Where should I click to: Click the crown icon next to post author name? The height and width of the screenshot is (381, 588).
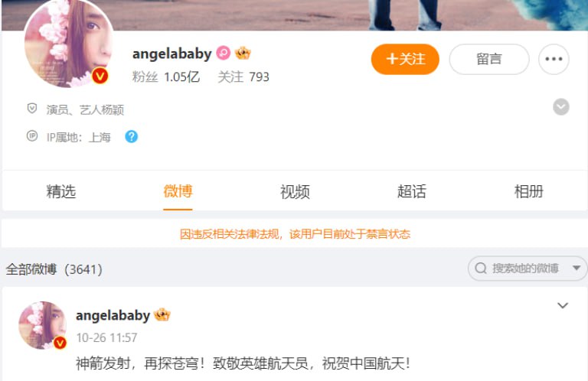coord(162,314)
